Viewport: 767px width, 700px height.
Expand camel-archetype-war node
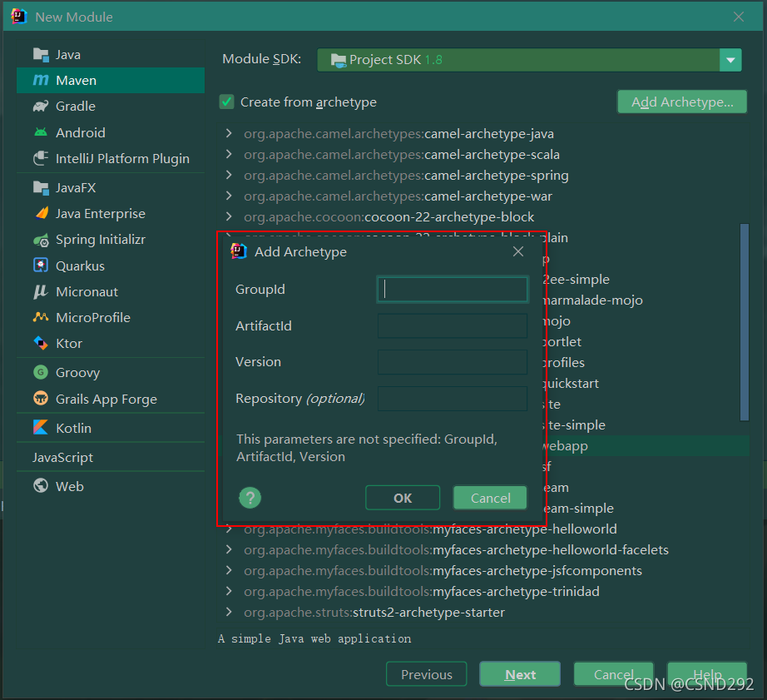tap(229, 196)
